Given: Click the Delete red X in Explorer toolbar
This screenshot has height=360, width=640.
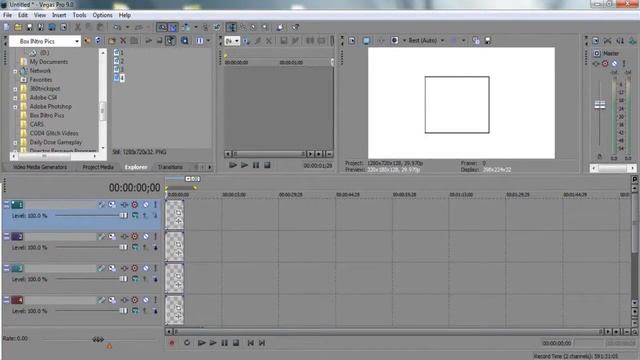Looking at the screenshot, I should (x=123, y=41).
